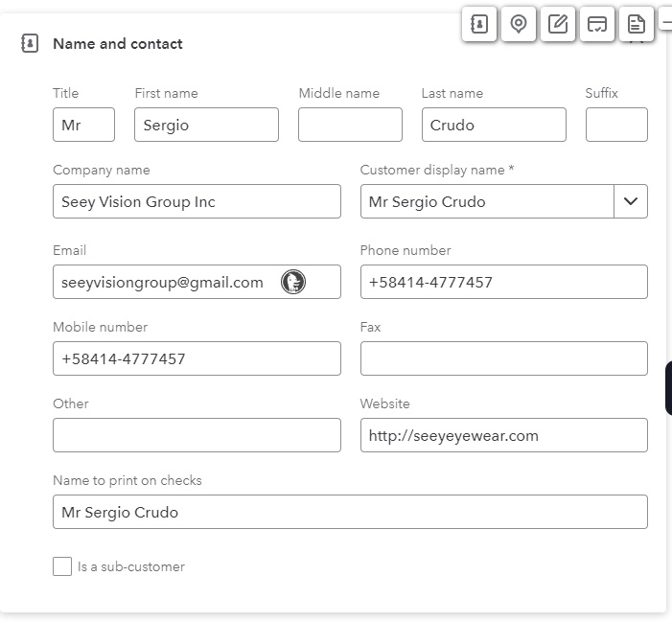Focus the empty Suffix field
672x622 pixels.
616,125
